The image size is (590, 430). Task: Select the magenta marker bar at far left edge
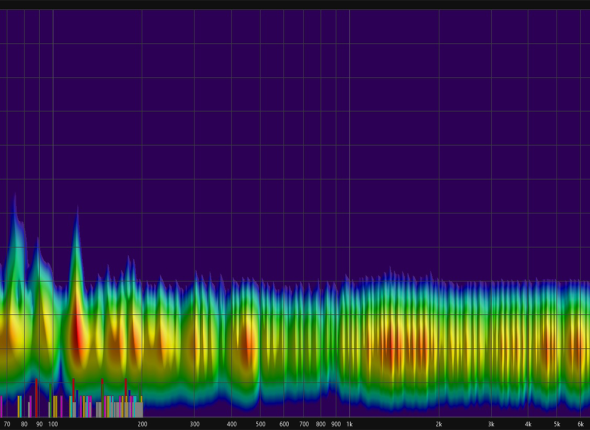coord(1,406)
